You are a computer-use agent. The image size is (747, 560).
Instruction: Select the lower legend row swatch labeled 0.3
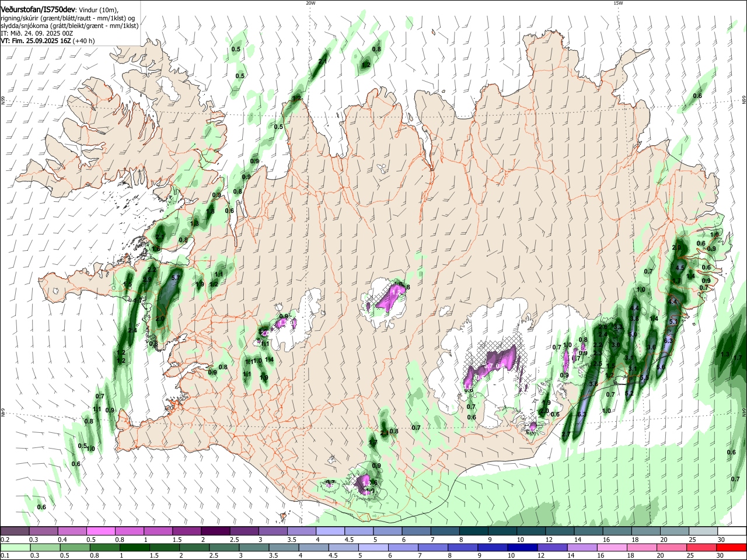(46, 548)
